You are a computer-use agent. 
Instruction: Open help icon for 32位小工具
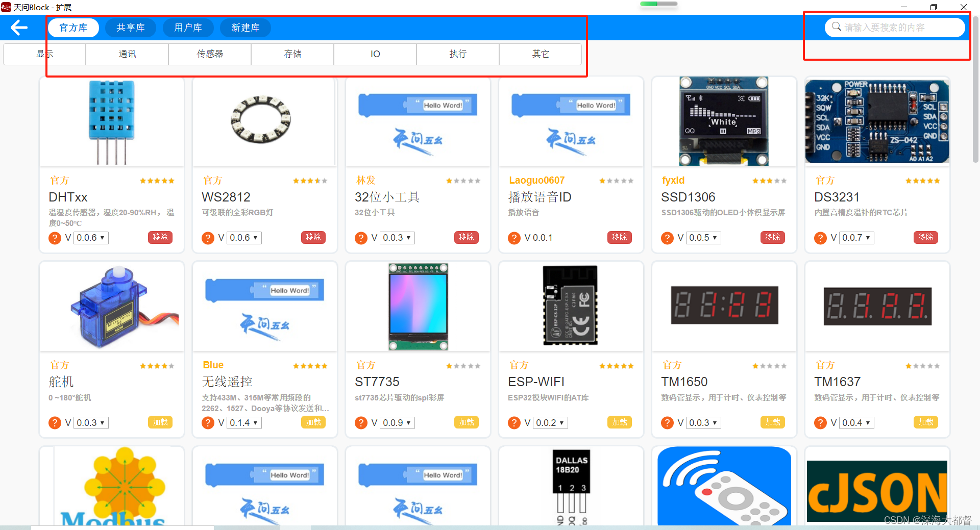point(361,238)
